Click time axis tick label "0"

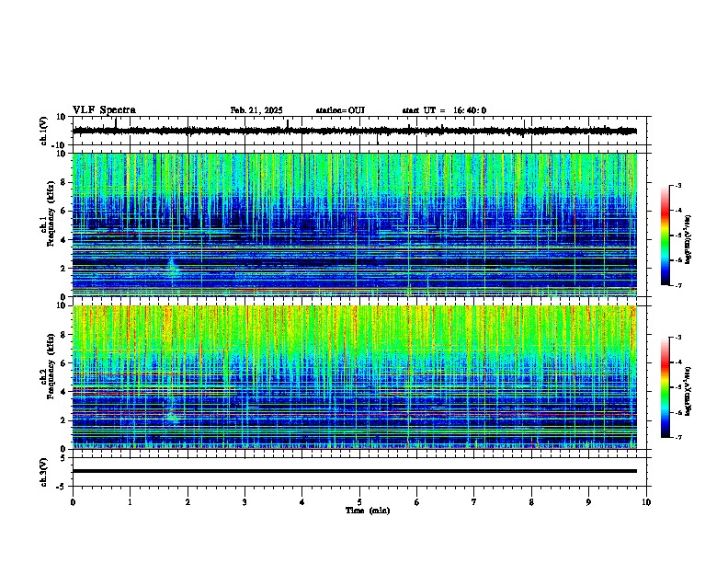(x=73, y=502)
